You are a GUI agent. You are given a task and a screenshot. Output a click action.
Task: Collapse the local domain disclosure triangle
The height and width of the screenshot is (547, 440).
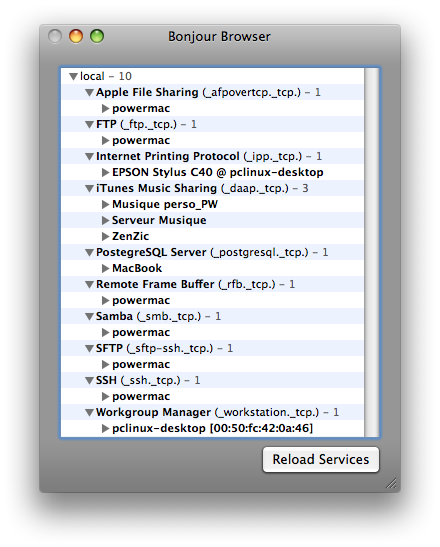73,76
